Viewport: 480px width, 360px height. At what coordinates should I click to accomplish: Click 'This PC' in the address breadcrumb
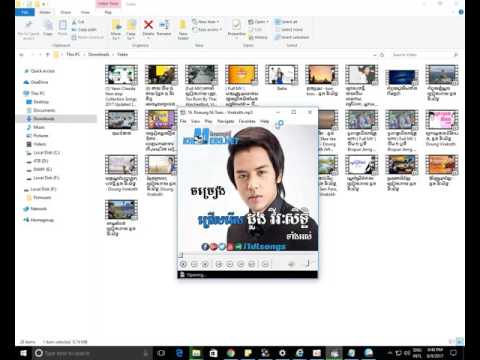73,54
